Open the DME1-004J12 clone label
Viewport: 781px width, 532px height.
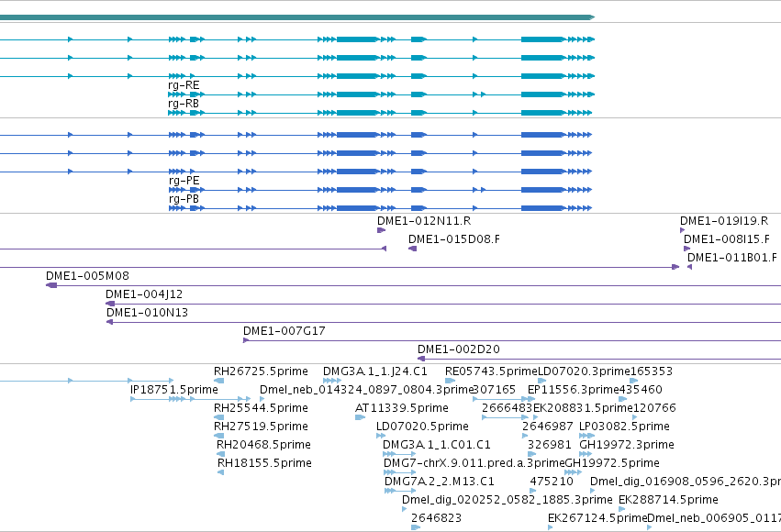144,294
